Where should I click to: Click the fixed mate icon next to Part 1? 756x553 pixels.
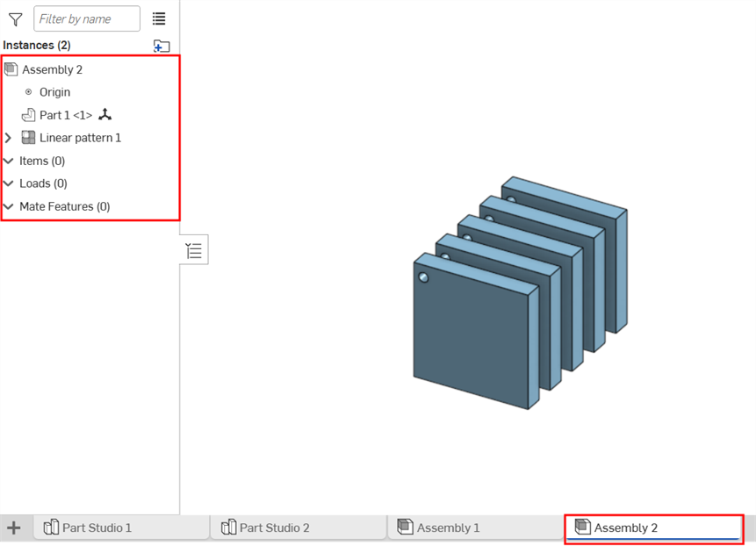point(105,115)
